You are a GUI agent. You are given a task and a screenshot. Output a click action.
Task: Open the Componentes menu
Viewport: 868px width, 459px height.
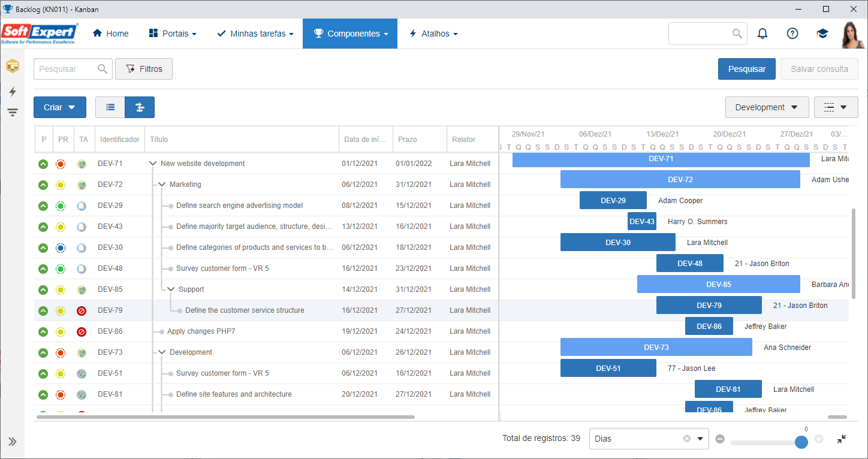coord(350,34)
